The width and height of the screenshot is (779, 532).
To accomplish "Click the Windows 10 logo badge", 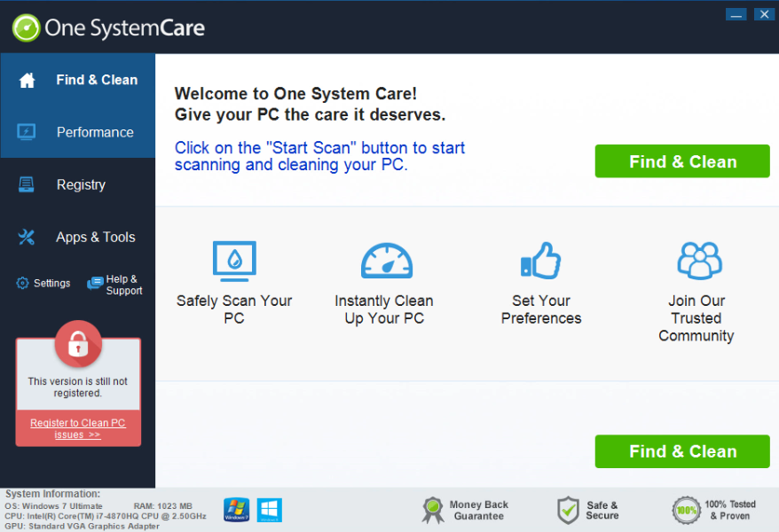I will pos(269,510).
